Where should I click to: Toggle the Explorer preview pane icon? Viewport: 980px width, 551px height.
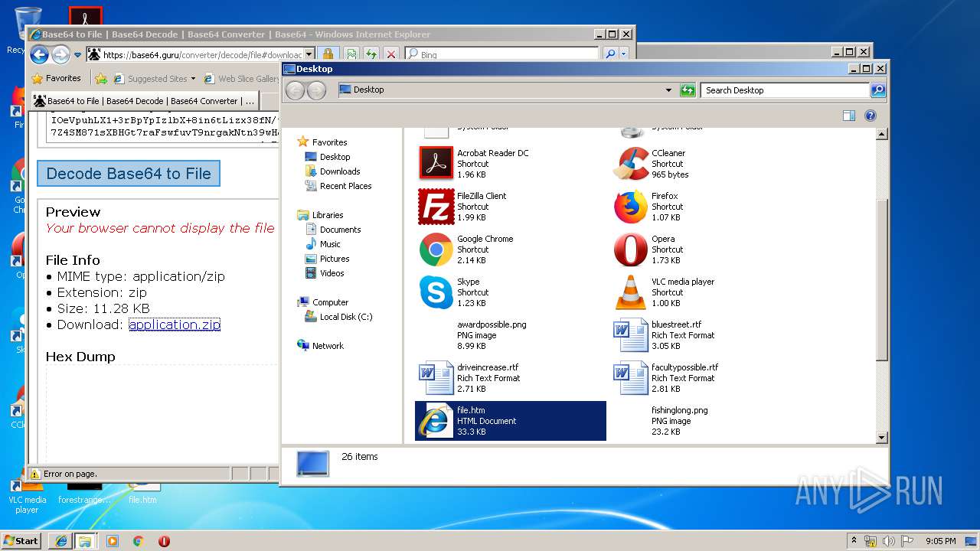pyautogui.click(x=848, y=116)
